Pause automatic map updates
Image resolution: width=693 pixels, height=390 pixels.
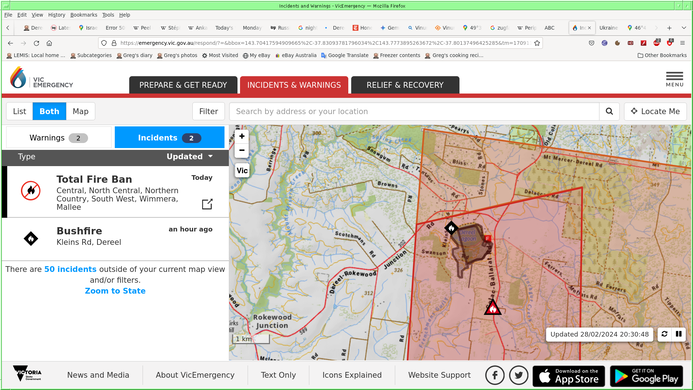[678, 334]
